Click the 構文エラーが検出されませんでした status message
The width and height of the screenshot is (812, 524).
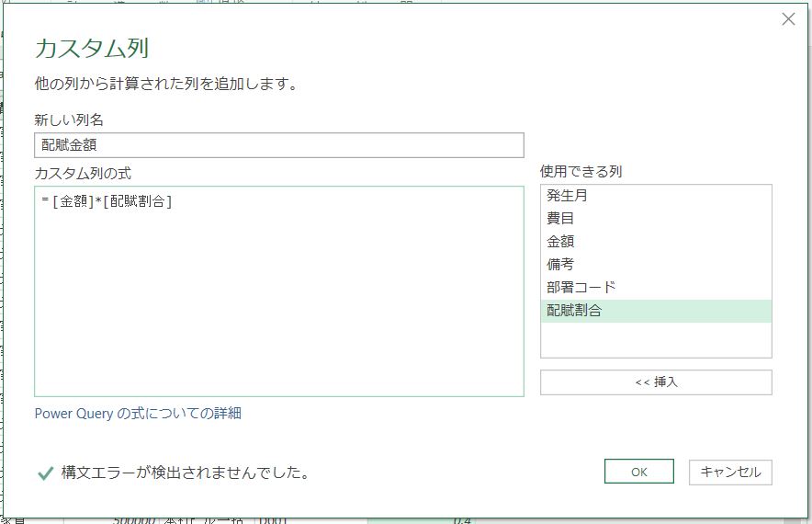(184, 473)
